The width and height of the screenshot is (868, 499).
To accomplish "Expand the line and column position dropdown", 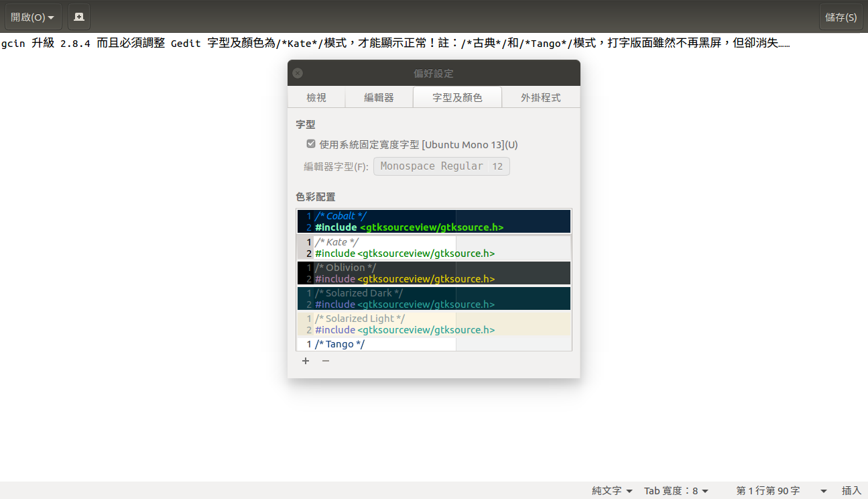I will click(823, 491).
